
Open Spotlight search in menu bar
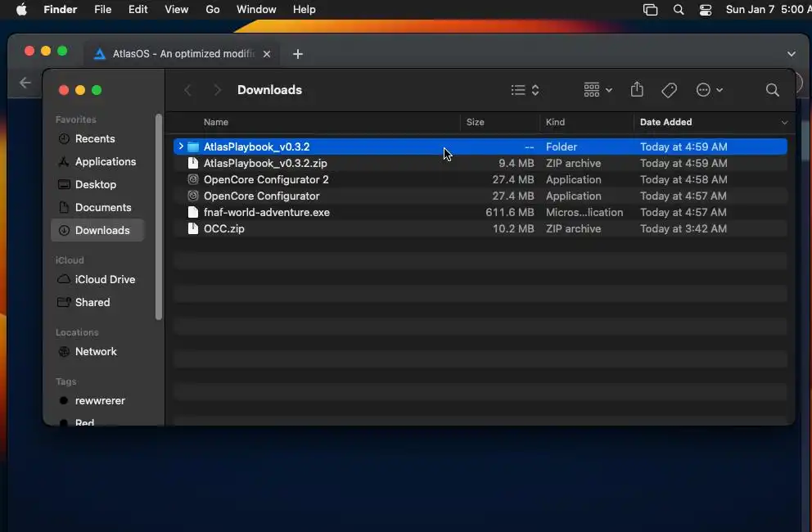click(679, 9)
